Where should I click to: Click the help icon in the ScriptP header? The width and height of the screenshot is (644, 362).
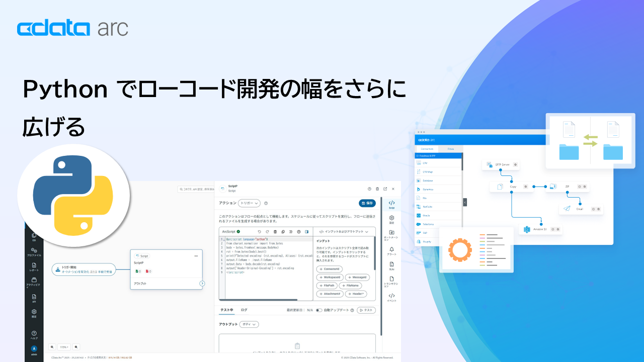click(x=369, y=189)
